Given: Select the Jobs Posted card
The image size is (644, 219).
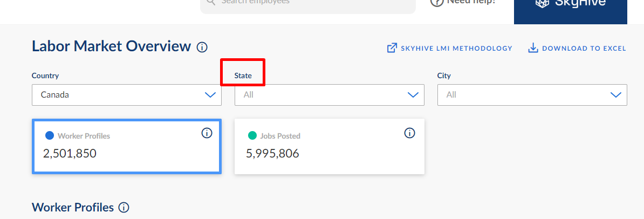Looking at the screenshot, I should click(x=330, y=146).
